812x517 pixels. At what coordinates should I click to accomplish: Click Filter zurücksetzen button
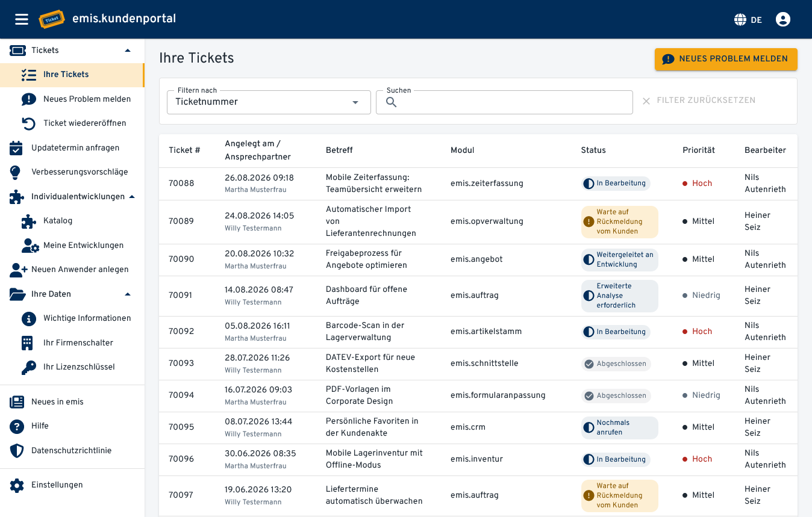[x=699, y=101]
